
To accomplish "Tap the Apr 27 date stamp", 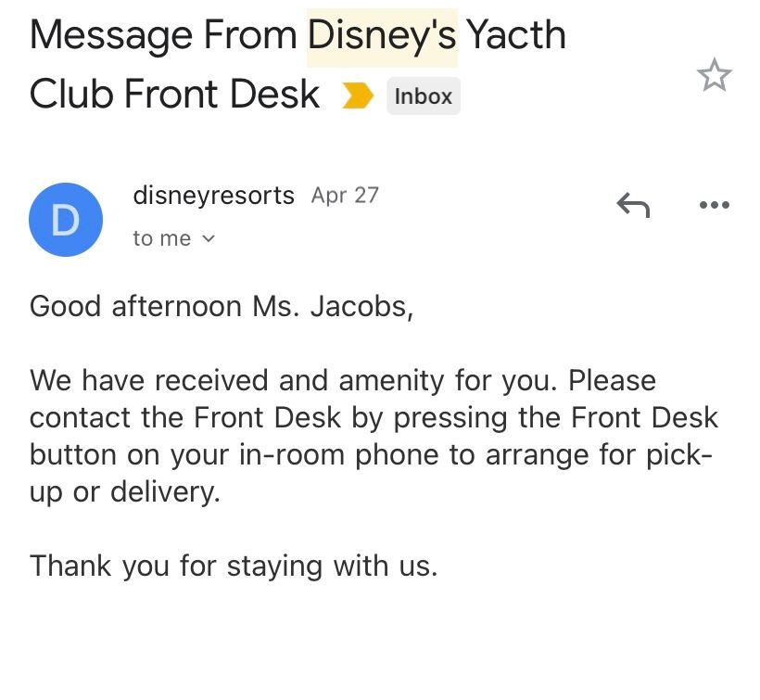I will click(x=345, y=196).
